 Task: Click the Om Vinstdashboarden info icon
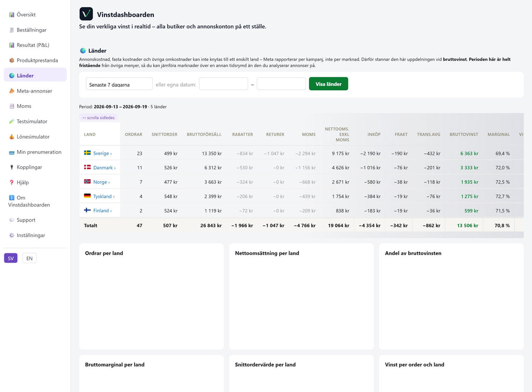point(11,198)
